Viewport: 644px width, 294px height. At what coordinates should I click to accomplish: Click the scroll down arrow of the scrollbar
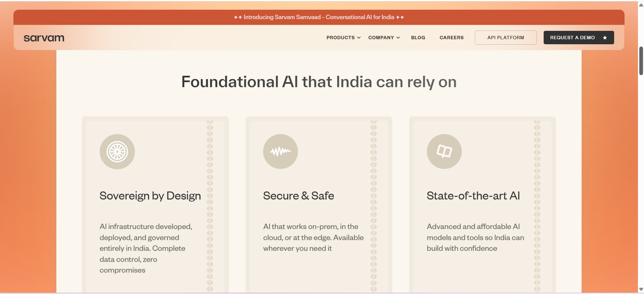pos(641,289)
